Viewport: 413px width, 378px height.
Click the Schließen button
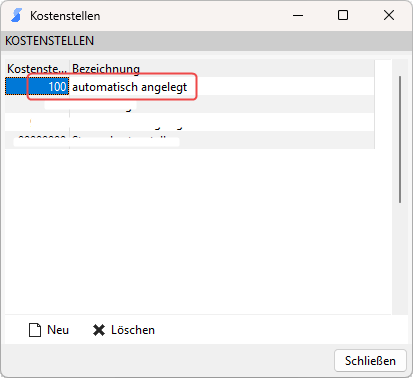tap(370, 361)
